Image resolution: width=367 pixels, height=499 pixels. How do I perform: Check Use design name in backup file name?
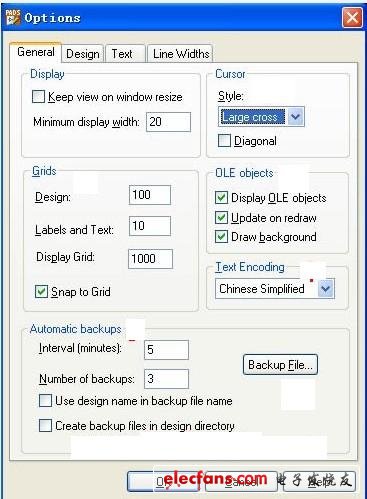pos(45,401)
